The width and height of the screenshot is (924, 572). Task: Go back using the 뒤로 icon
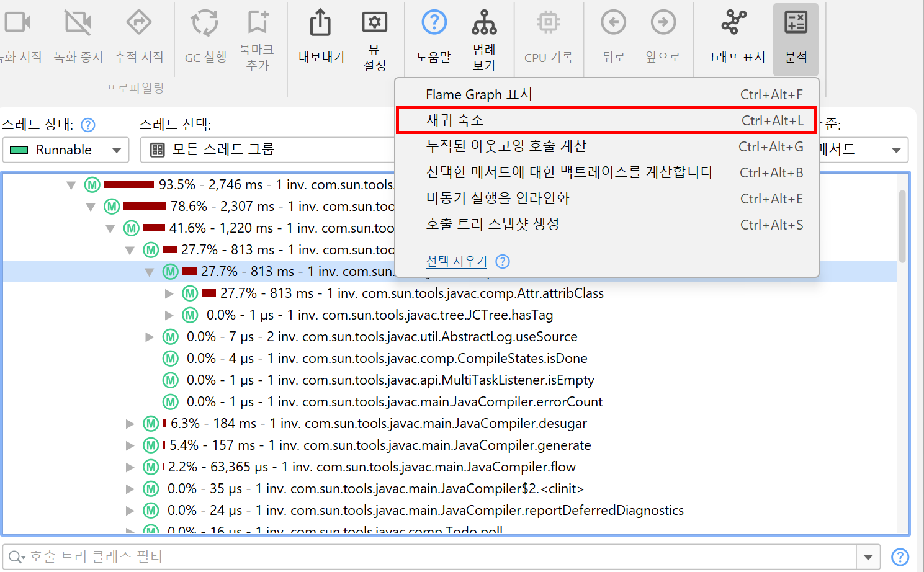tap(613, 22)
